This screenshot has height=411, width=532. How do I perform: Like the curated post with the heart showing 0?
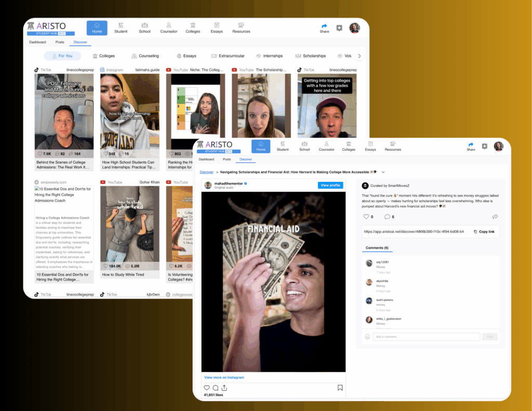366,217
